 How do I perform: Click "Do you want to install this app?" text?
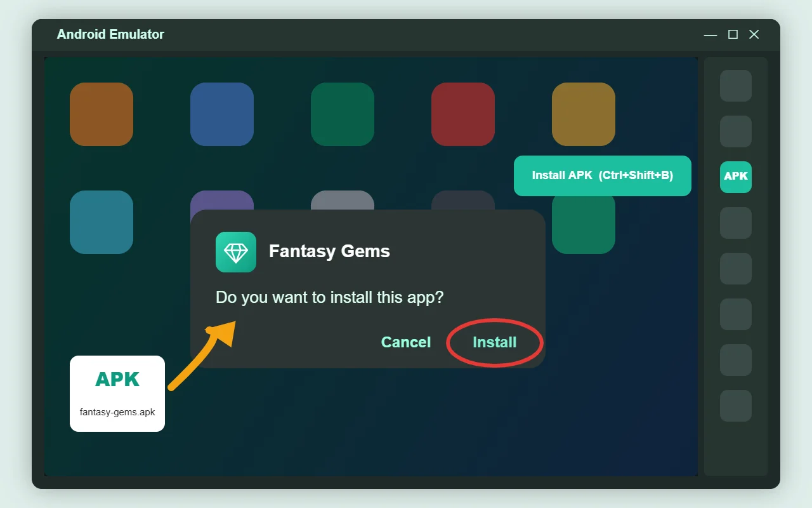click(330, 297)
